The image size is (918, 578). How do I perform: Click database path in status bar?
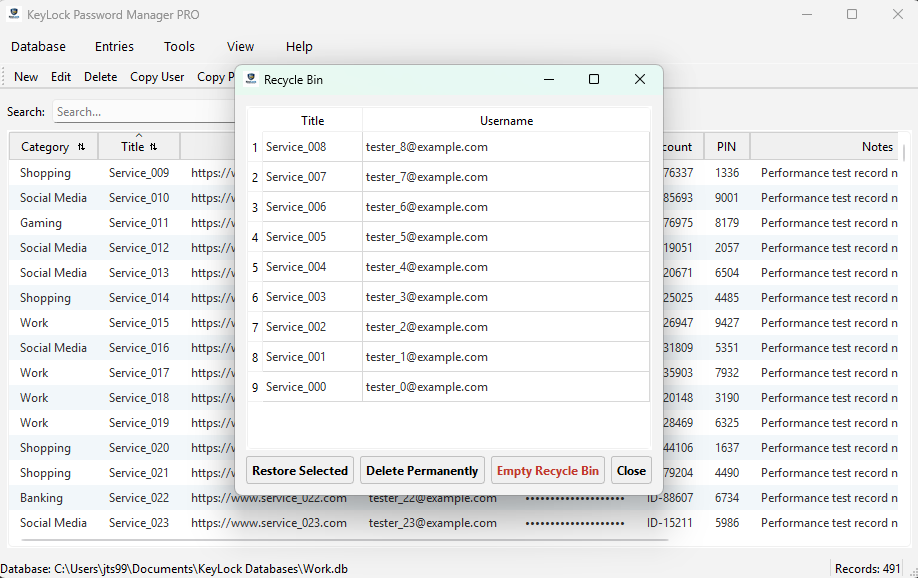point(174,569)
